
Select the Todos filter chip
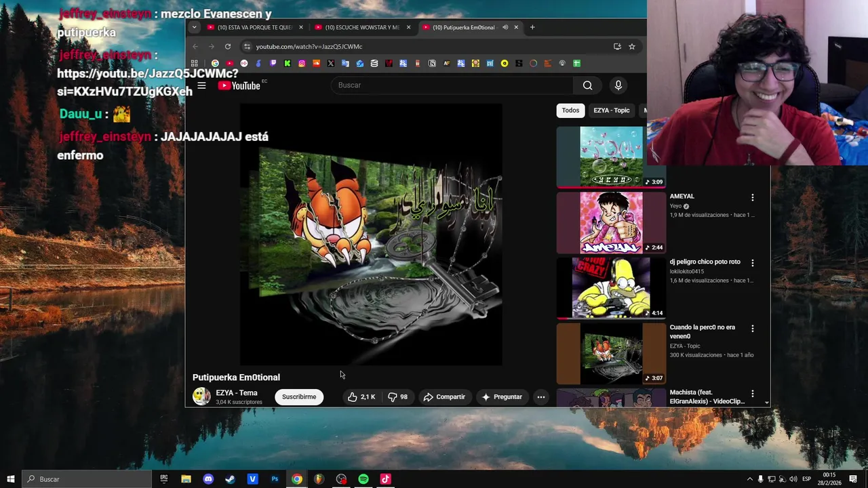(570, 110)
